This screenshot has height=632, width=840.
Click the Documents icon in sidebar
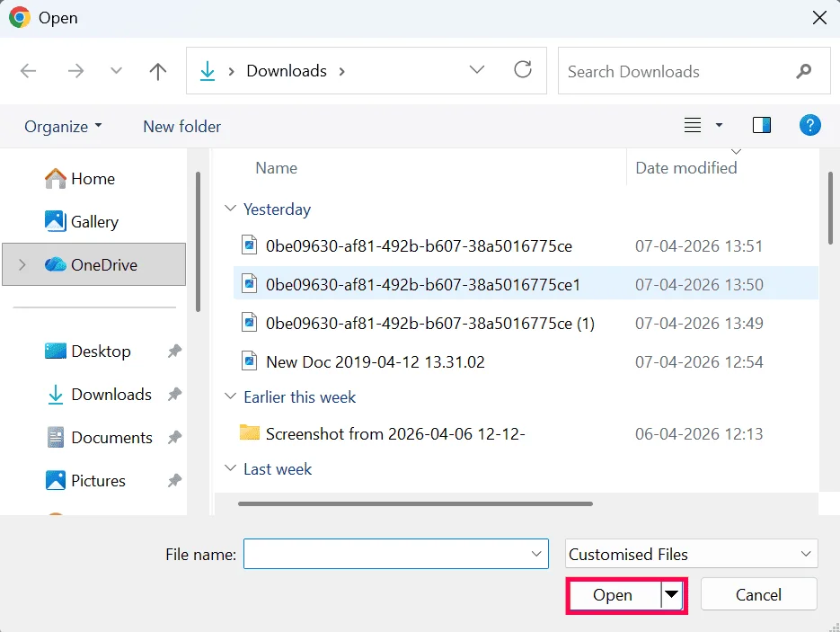tap(55, 438)
